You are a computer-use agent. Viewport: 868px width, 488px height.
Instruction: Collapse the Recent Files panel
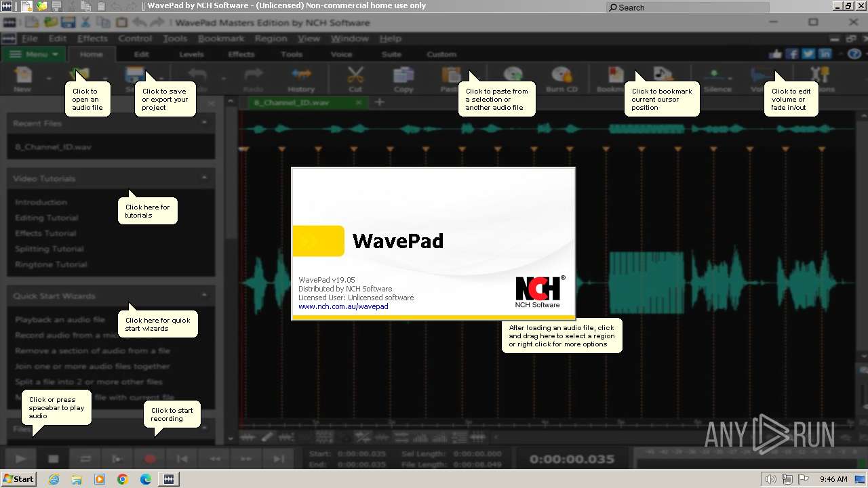click(204, 123)
